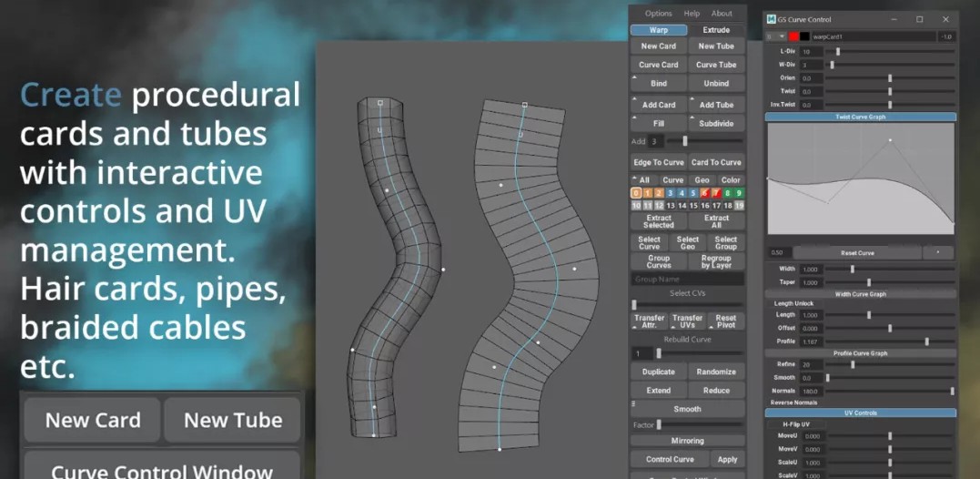Screen dimensions: 980x479
Task: Select layer 15 in the second row
Action: point(693,206)
